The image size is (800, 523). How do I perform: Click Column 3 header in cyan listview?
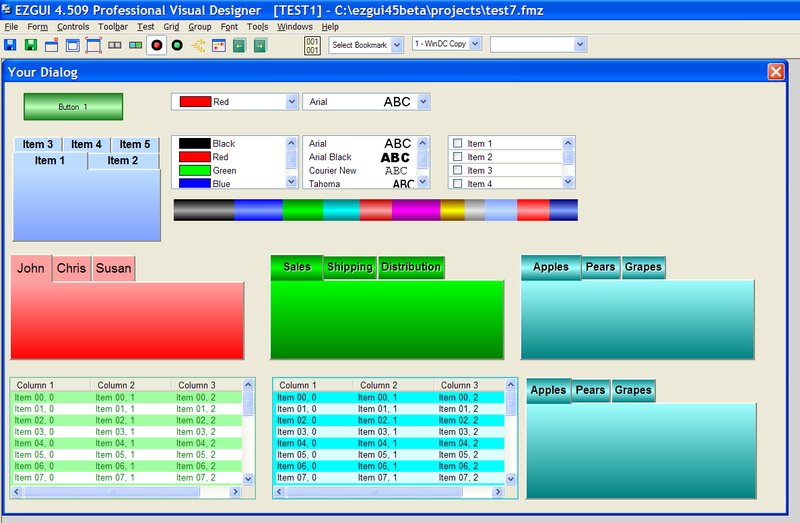click(x=469, y=385)
